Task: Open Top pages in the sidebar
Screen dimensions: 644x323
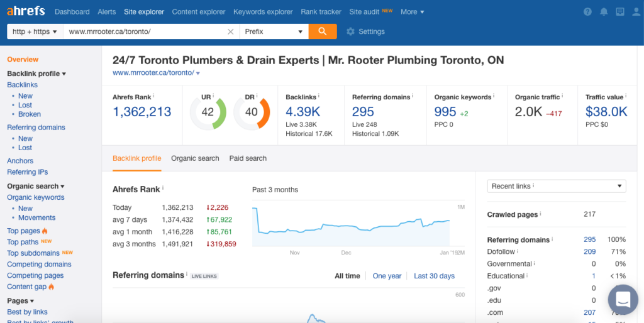Action: click(x=23, y=231)
